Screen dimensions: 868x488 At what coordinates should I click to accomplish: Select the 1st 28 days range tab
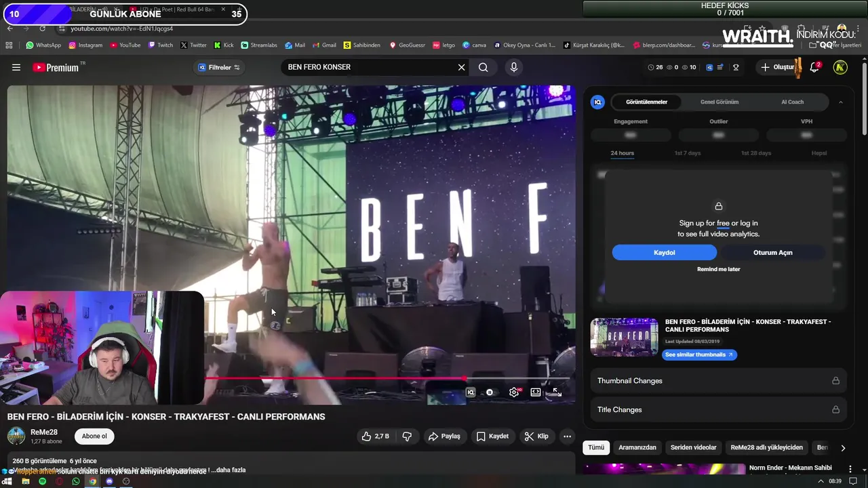coord(756,153)
